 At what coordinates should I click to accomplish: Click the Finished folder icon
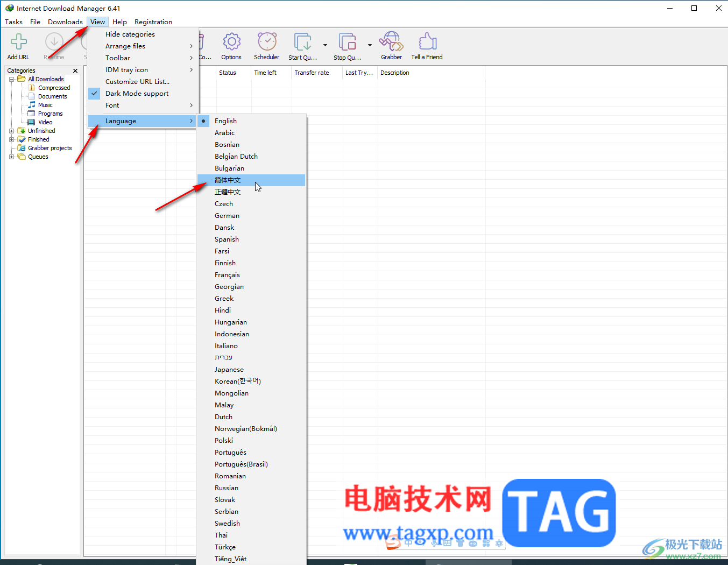point(22,139)
